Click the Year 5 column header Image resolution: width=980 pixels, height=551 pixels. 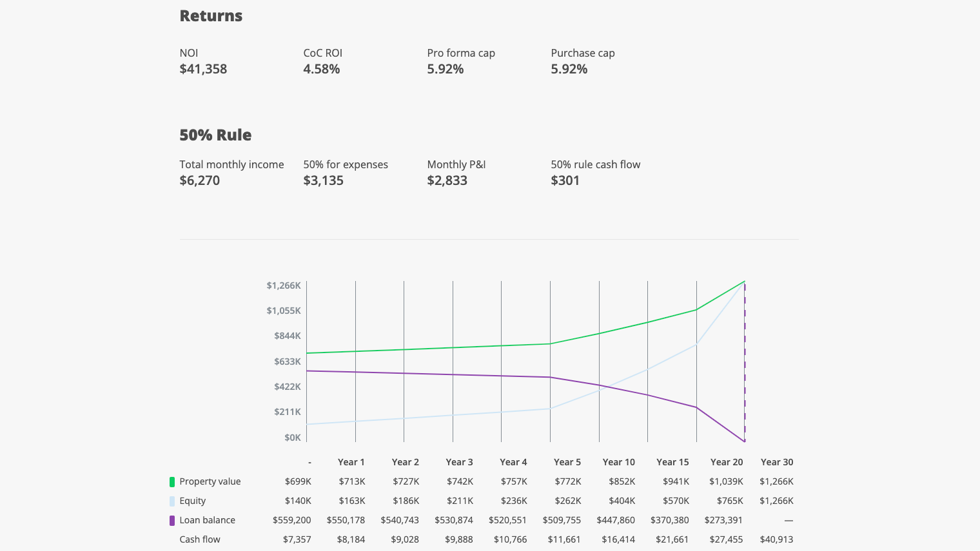pos(567,462)
